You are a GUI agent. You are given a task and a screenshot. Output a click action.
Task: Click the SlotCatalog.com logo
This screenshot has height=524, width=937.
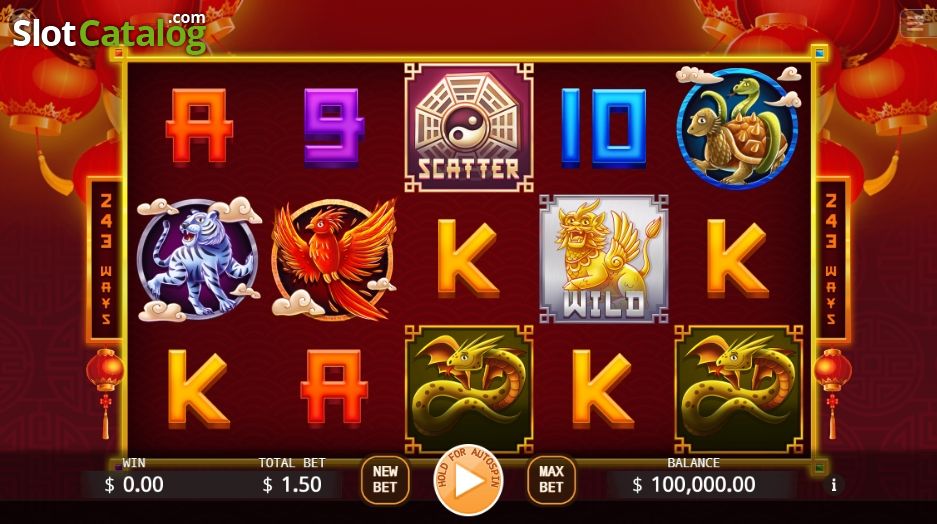coord(110,32)
